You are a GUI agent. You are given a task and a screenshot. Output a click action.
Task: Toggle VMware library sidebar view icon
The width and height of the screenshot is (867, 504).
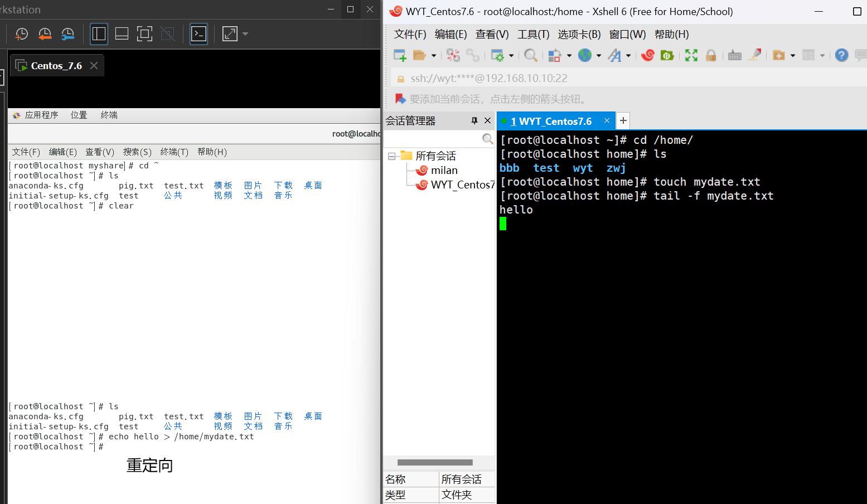coord(99,34)
